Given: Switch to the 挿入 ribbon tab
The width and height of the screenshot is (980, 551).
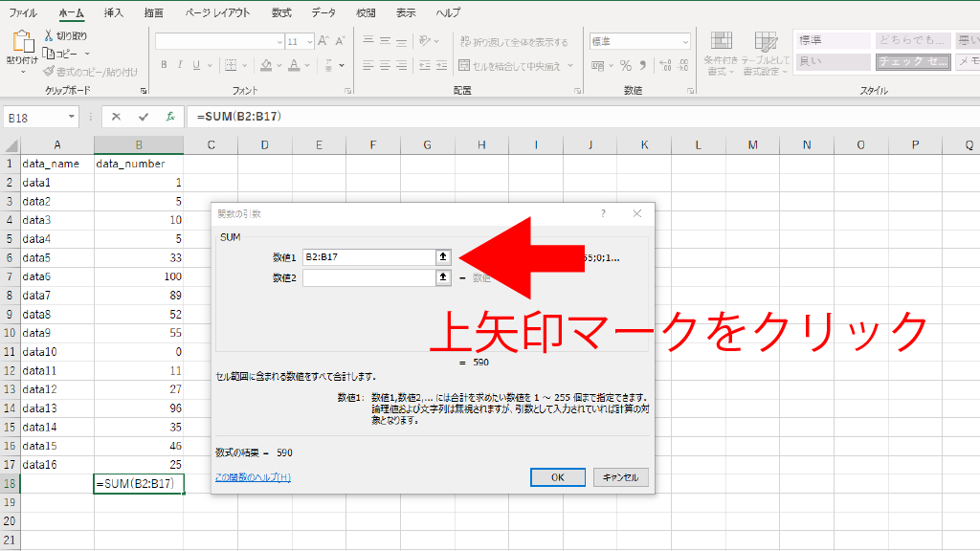Looking at the screenshot, I should tap(113, 13).
